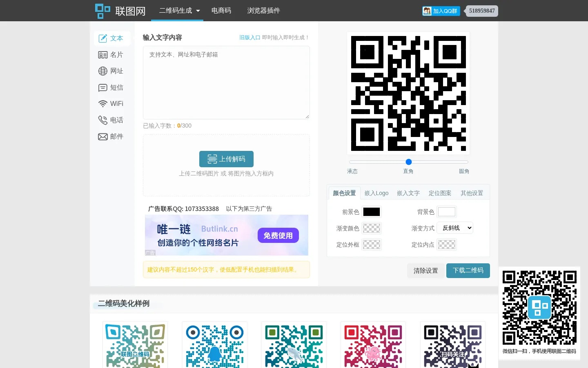
Task: Open the 渐变方式 反斜线 dropdown
Action: click(x=455, y=228)
